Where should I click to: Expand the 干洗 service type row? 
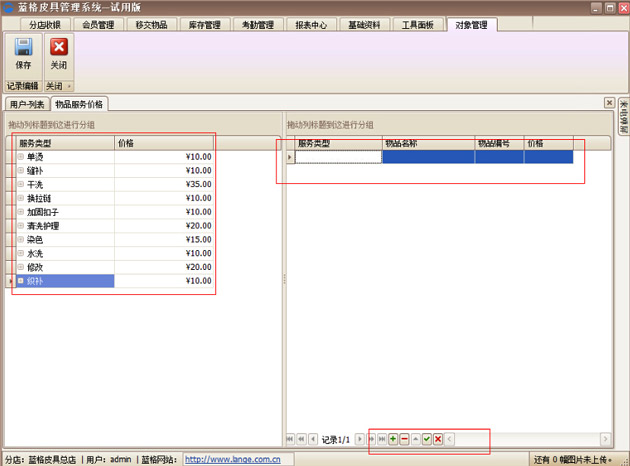[21, 185]
